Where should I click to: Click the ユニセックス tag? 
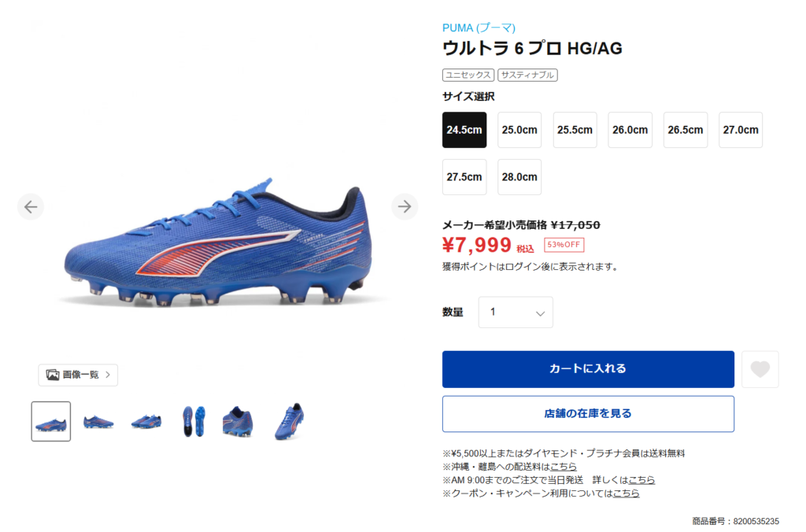(x=468, y=75)
